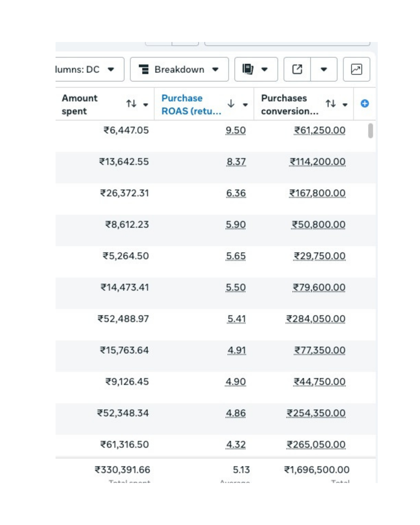Click the ROAS value 5.90
This screenshot has width=420, height=525.
coord(236,225)
